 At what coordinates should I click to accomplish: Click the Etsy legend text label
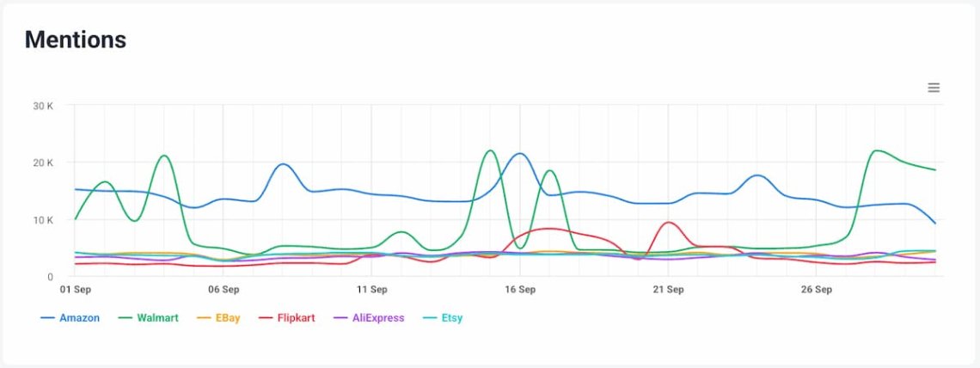451,318
